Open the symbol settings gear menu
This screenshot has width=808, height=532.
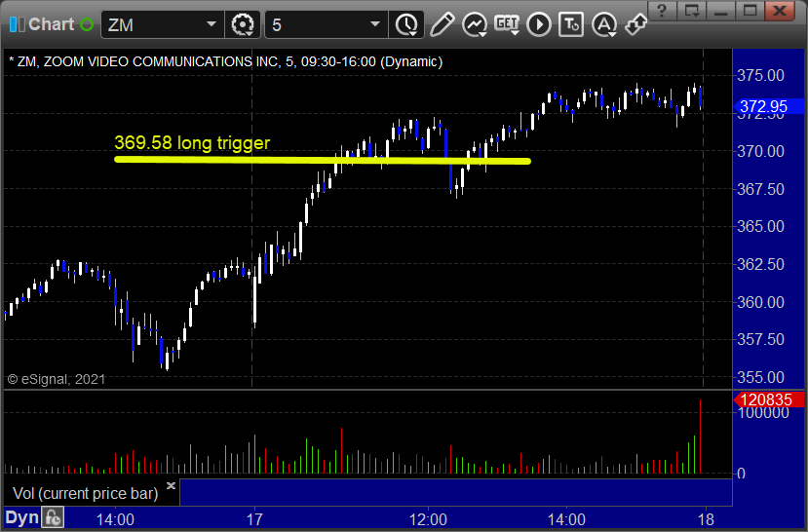242,24
